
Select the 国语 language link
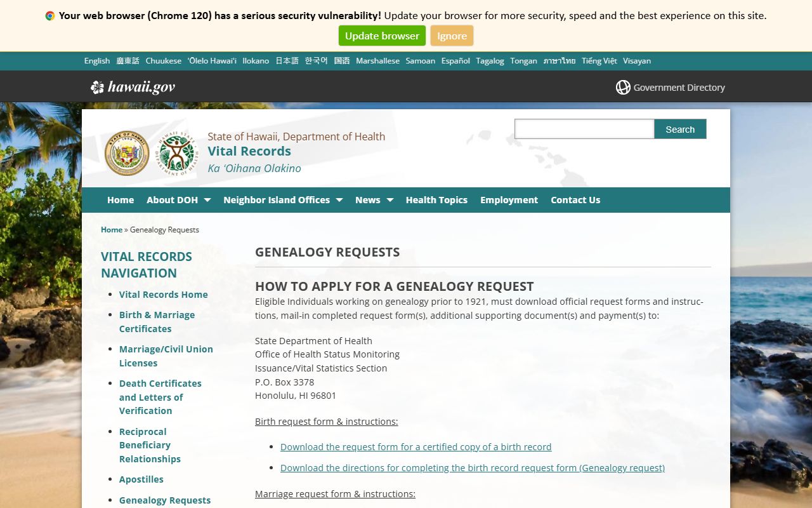pos(342,61)
